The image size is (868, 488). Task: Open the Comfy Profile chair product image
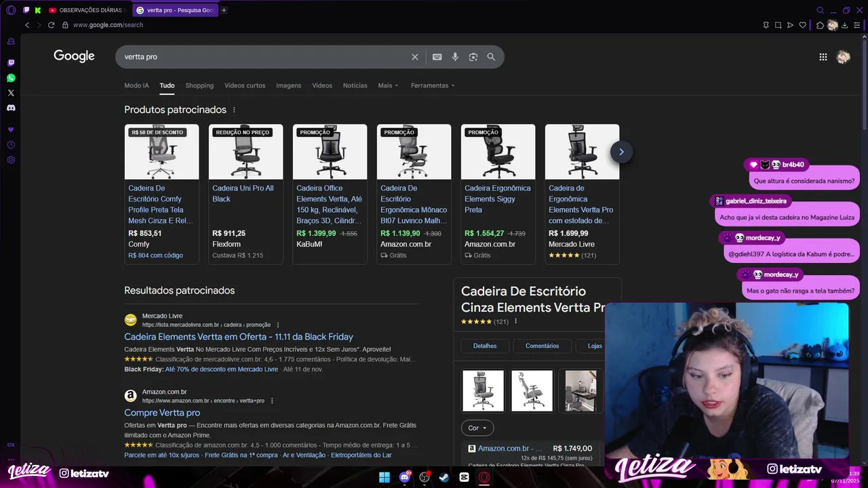tap(161, 152)
